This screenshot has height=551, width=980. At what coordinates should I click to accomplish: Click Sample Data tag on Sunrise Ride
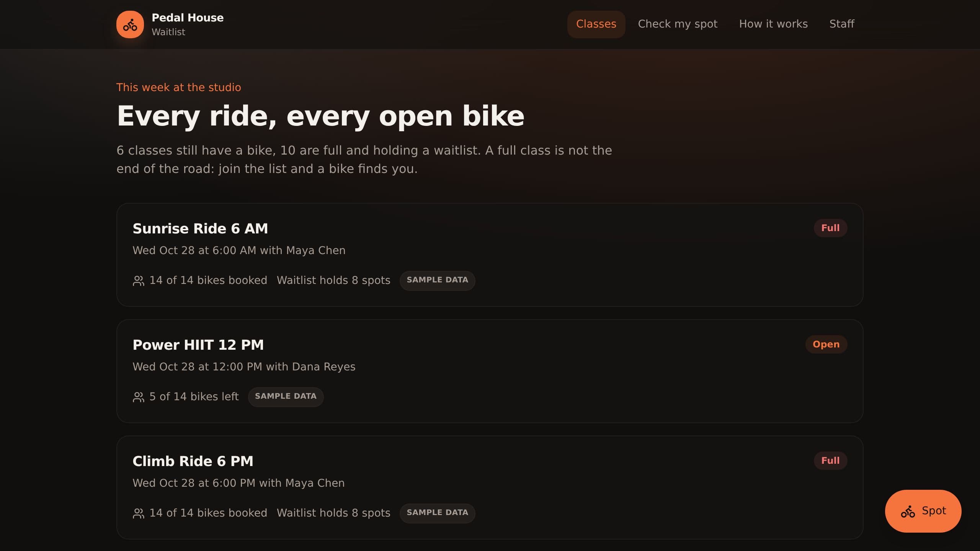click(437, 280)
